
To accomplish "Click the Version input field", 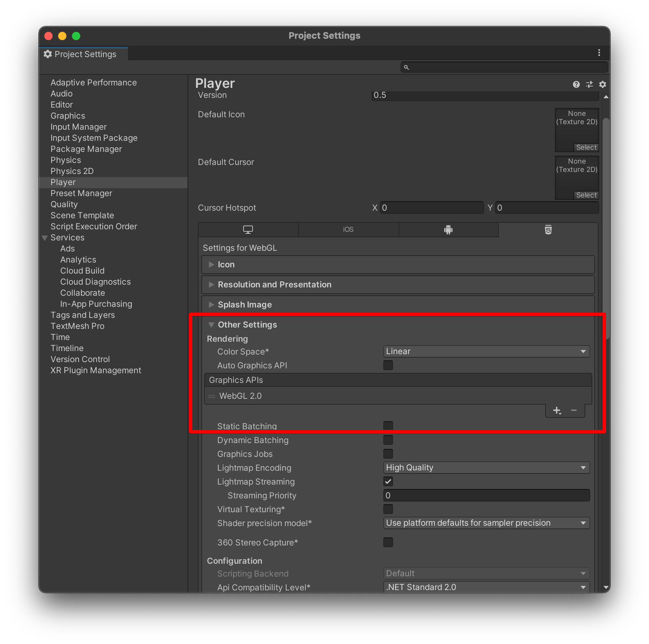I will [485, 95].
